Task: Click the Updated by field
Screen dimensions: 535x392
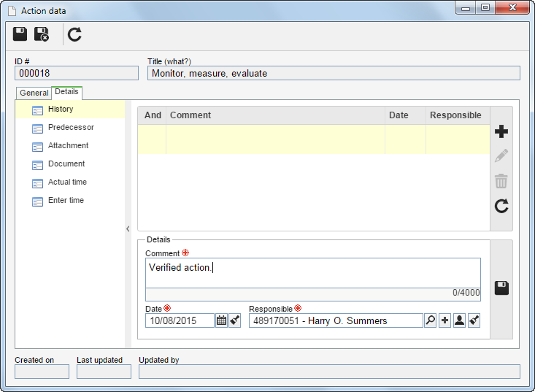Action: (329, 372)
